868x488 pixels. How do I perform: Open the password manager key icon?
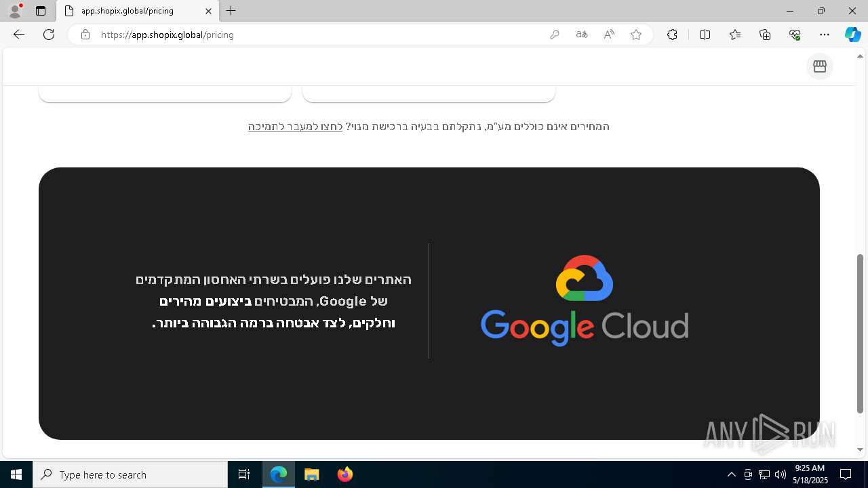point(555,35)
